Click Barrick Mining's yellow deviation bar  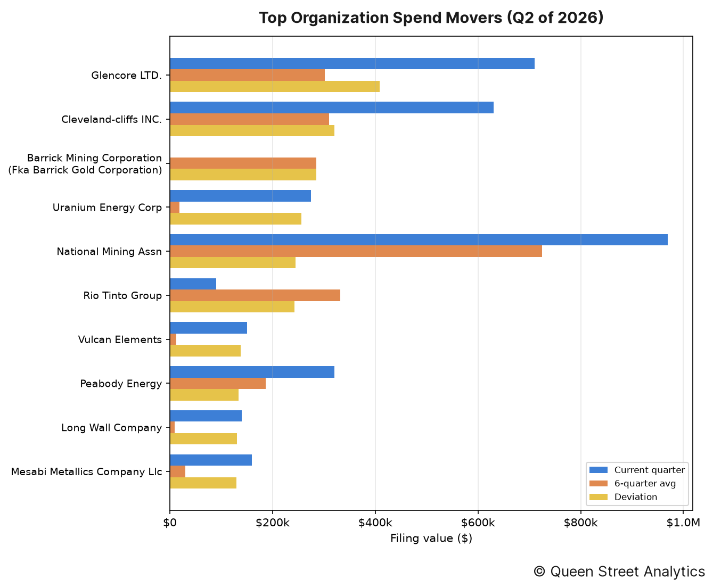click(x=243, y=175)
